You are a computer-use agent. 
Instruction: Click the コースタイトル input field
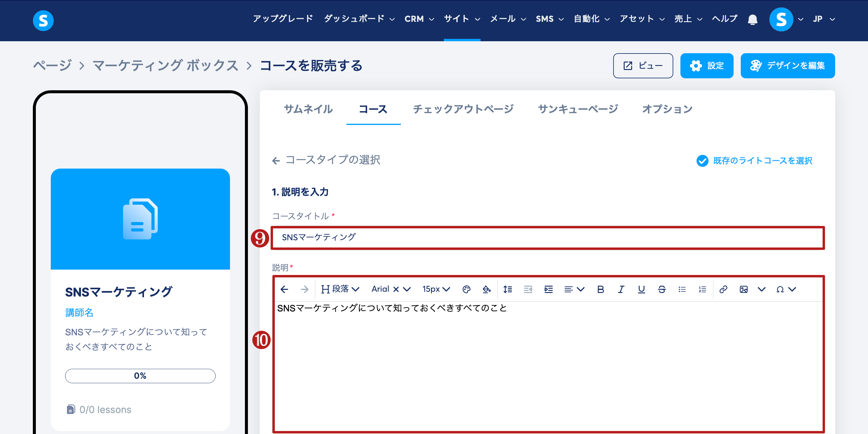548,238
